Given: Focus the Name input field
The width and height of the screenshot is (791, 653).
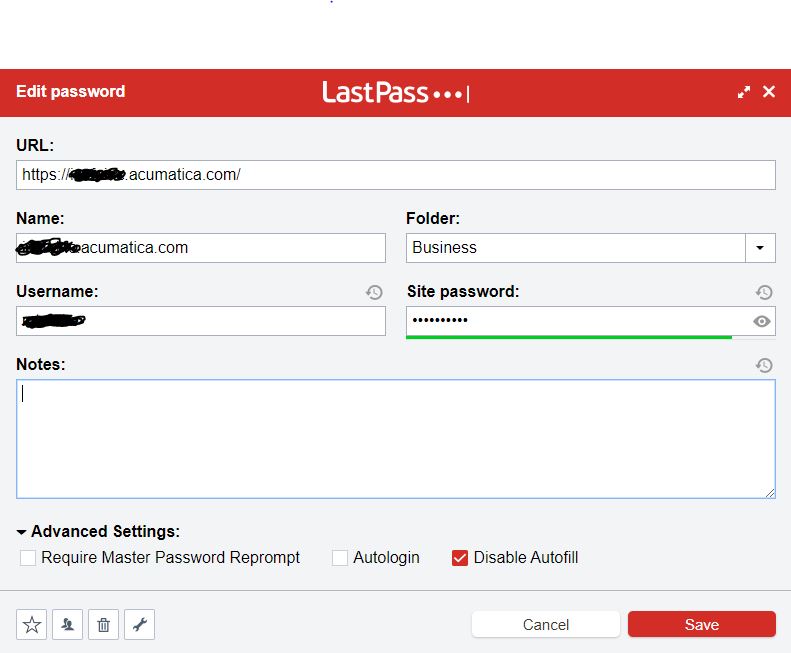Looking at the screenshot, I should click(x=201, y=248).
